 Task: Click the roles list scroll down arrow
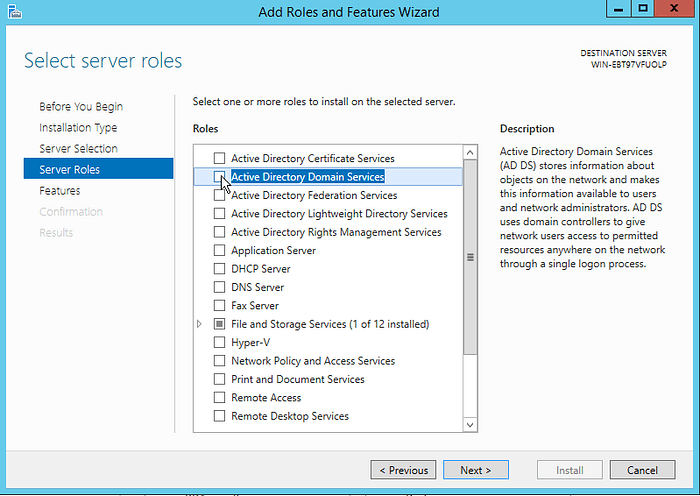(471, 424)
